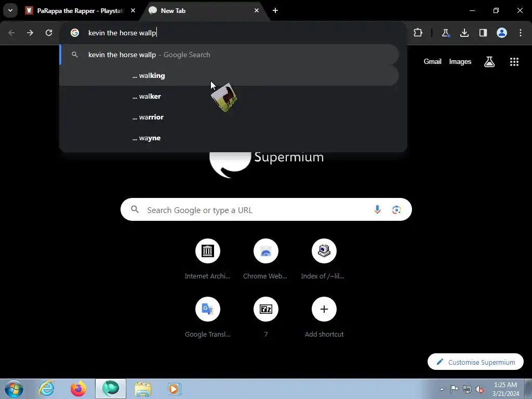This screenshot has width=532, height=399.
Task: Open the tab search dropdown arrow
Action: click(10, 10)
